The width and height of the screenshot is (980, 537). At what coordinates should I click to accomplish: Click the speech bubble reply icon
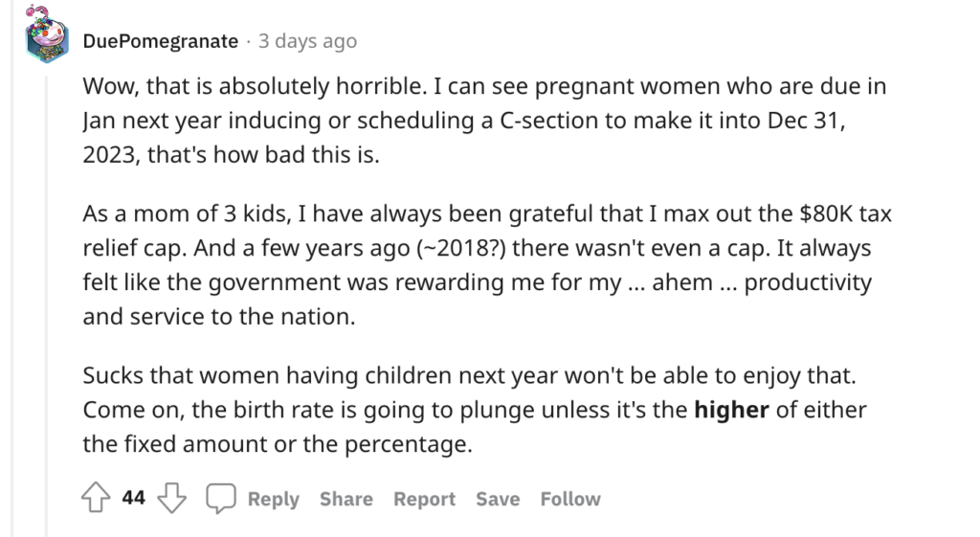click(221, 499)
